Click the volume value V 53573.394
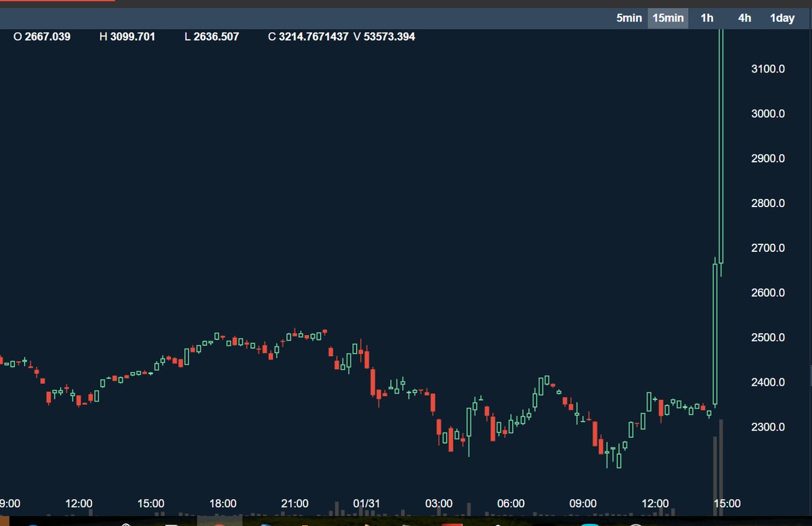The height and width of the screenshot is (526, 812). click(x=384, y=37)
